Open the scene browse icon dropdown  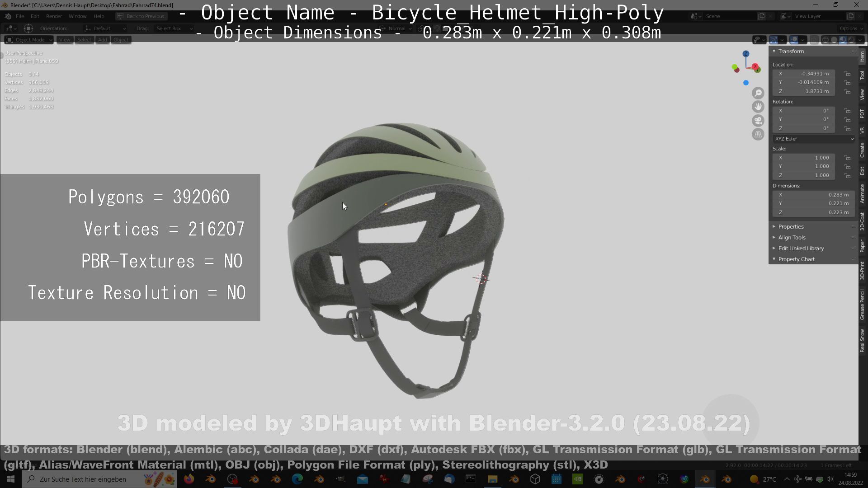[x=696, y=16]
